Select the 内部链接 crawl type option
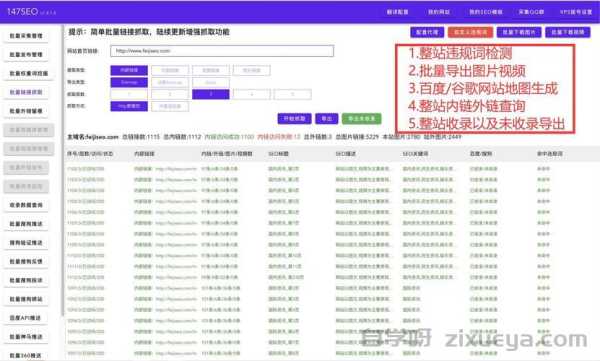The height and width of the screenshot is (361, 600). pos(129,70)
